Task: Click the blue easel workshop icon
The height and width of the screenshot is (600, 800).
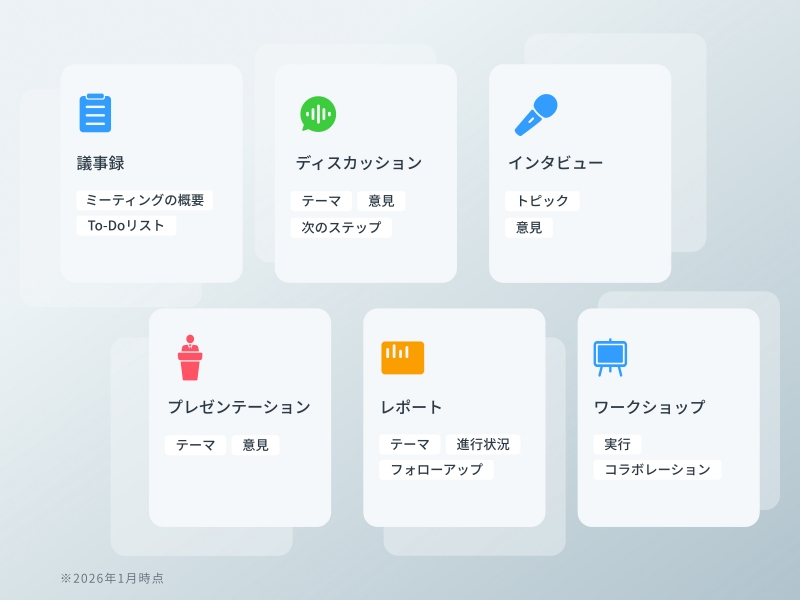Action: 610,356
